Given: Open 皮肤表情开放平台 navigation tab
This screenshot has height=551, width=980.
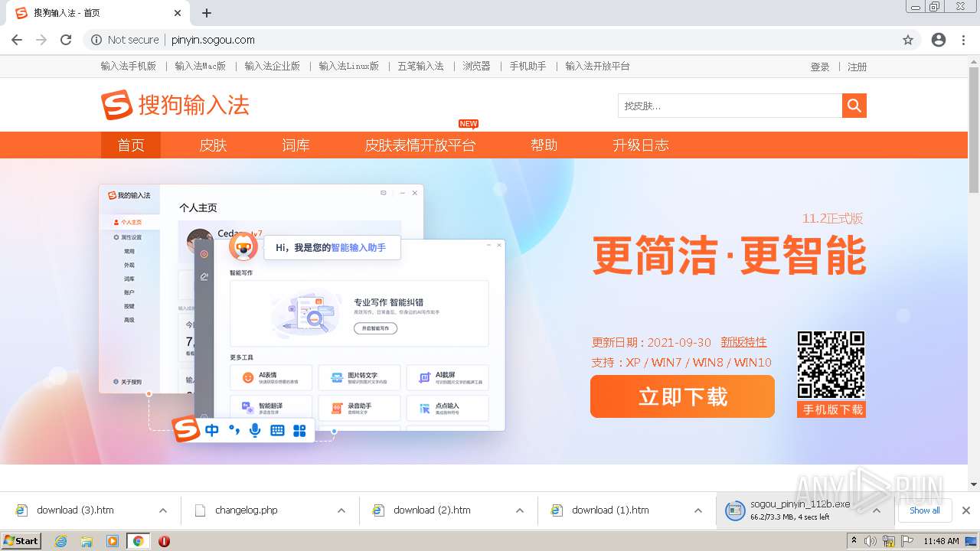Looking at the screenshot, I should (x=420, y=145).
